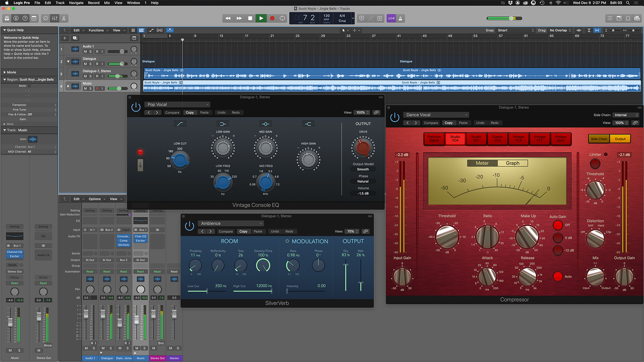Expand the Movie section in inspector

pyautogui.click(x=5, y=72)
